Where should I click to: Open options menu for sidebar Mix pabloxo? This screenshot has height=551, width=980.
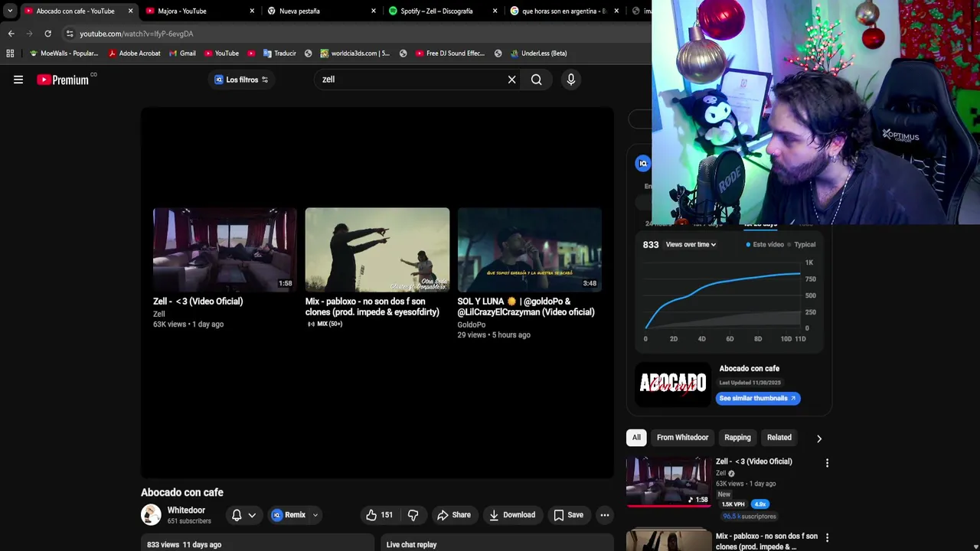click(827, 538)
